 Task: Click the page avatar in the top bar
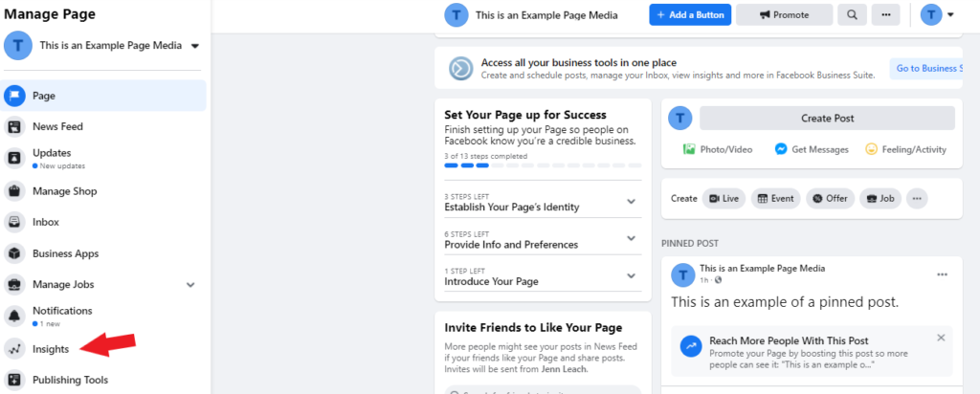pyautogui.click(x=457, y=15)
